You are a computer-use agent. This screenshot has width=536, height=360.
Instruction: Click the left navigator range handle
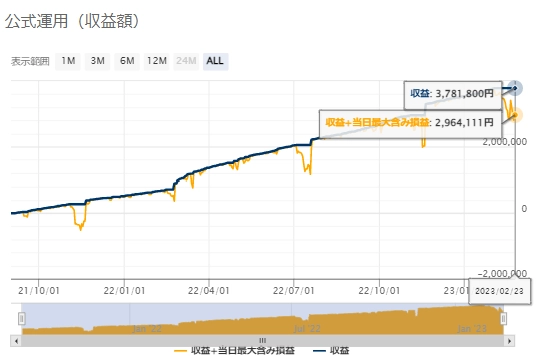click(x=22, y=319)
